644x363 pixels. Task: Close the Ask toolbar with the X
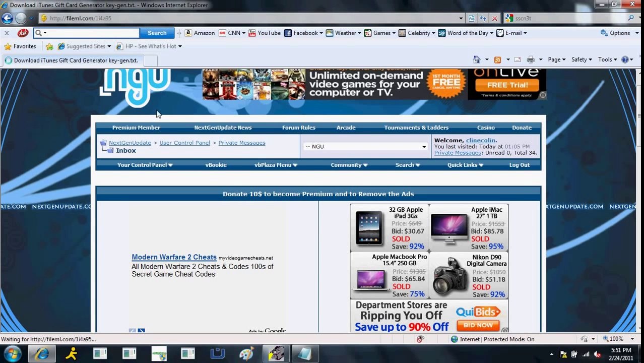point(7,33)
